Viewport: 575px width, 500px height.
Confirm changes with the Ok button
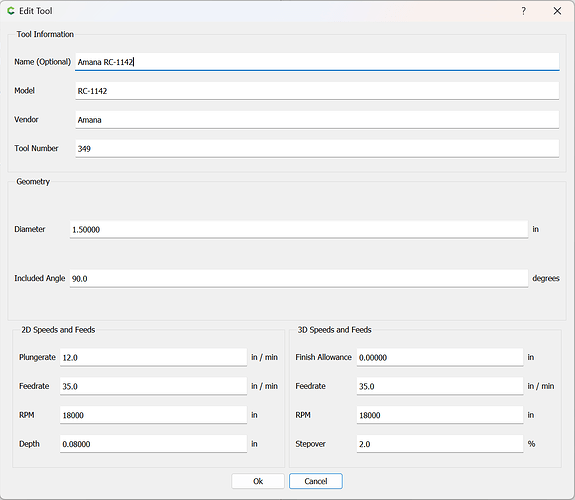[258, 481]
